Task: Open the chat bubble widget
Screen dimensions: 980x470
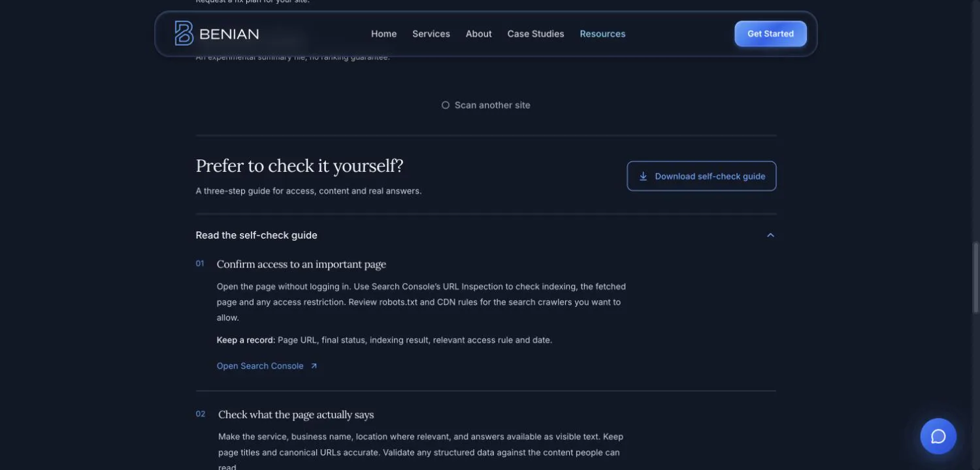Action: click(938, 436)
